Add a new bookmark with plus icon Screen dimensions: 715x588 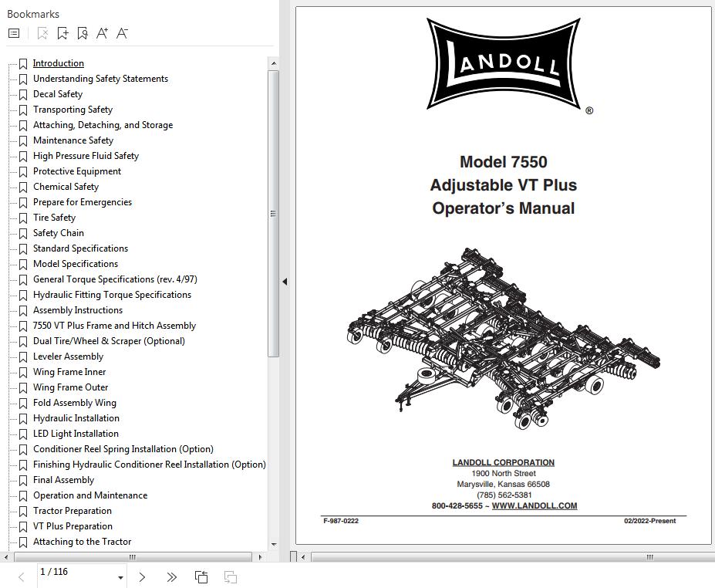pyautogui.click(x=62, y=33)
